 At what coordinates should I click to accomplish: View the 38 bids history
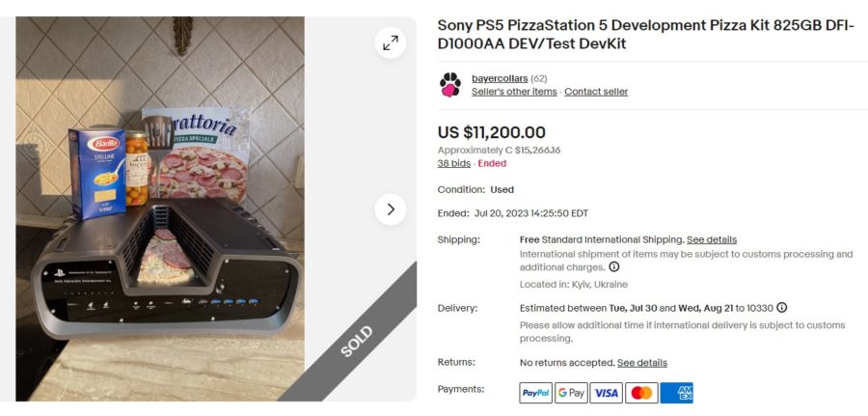coord(454,164)
